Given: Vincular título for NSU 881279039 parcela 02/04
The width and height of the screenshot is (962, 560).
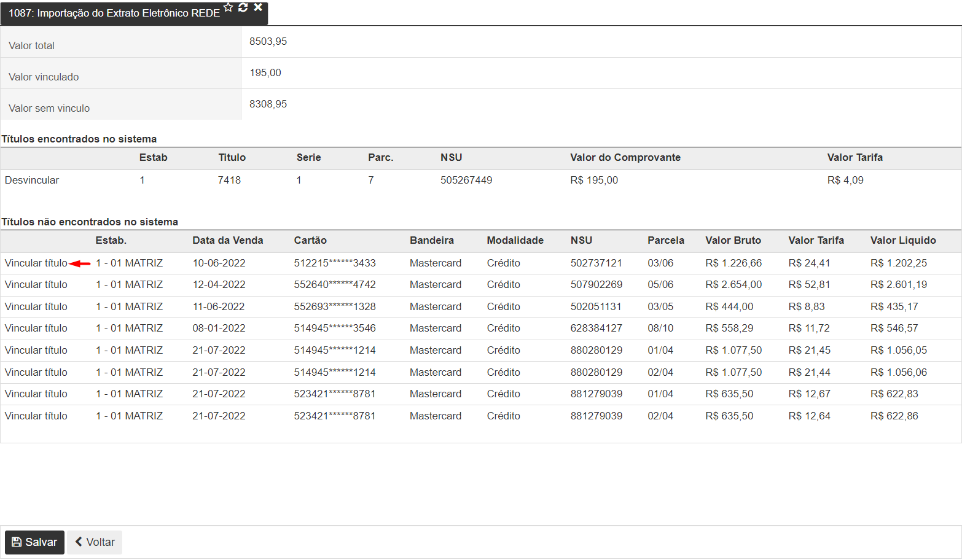Looking at the screenshot, I should click(x=36, y=416).
